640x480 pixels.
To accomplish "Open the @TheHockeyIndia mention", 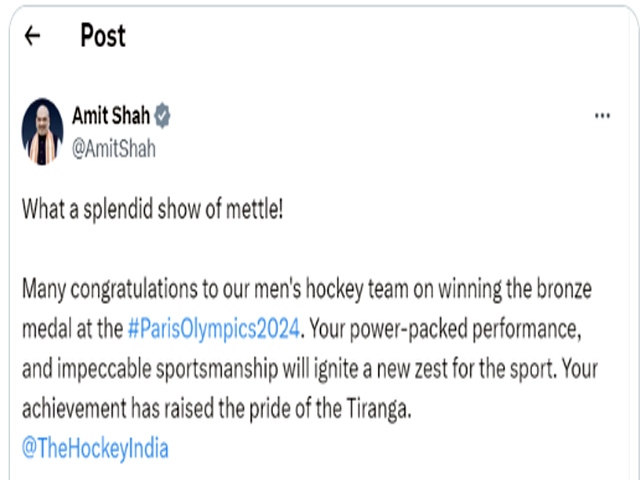I will click(95, 448).
